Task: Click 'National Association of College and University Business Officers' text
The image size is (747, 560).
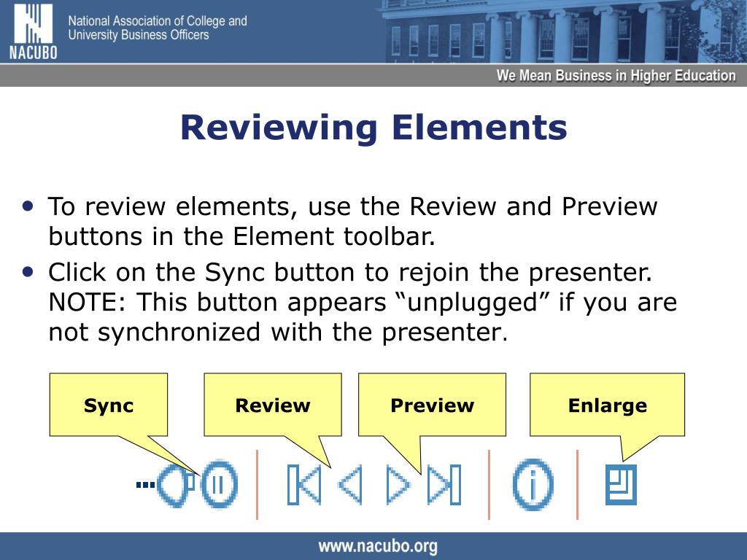Action: 158,28
